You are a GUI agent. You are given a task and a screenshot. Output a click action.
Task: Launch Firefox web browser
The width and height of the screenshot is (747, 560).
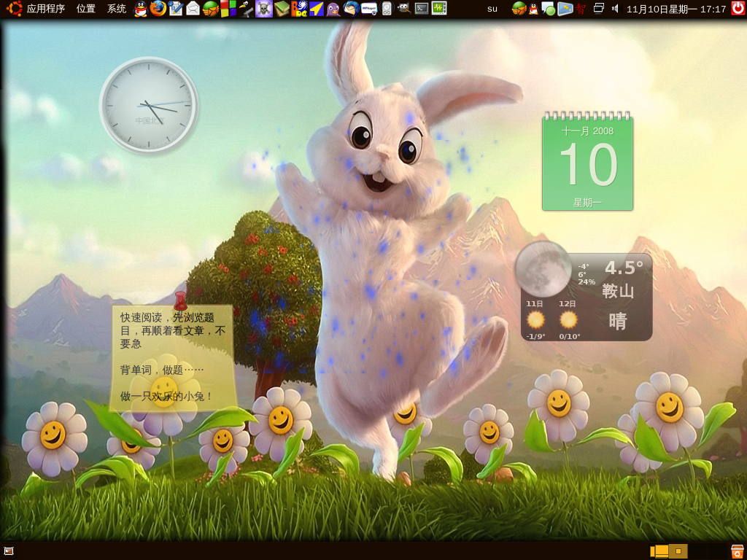[158, 9]
